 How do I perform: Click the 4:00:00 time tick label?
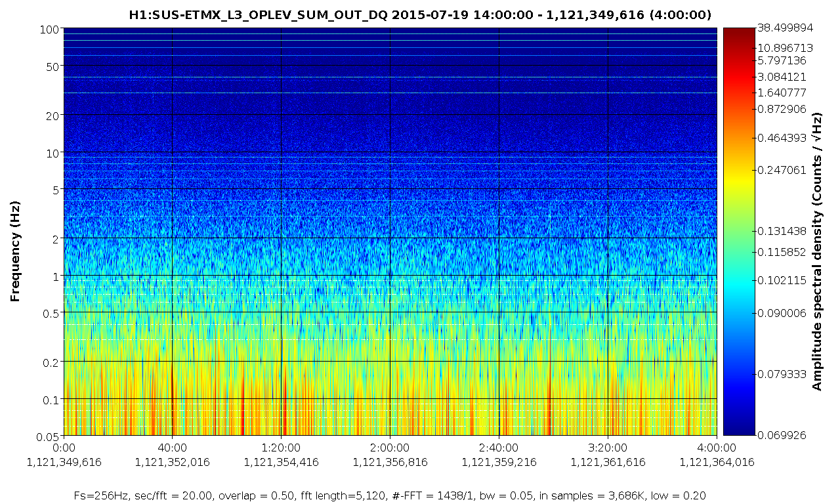[x=717, y=448]
